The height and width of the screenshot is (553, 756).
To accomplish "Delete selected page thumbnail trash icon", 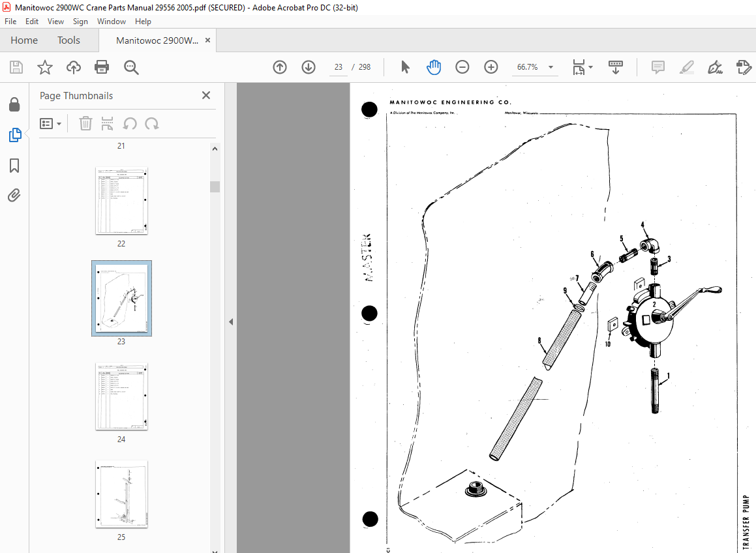I will (85, 123).
